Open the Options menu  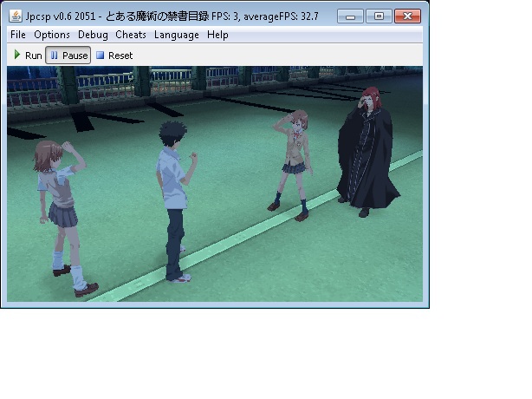[52, 35]
